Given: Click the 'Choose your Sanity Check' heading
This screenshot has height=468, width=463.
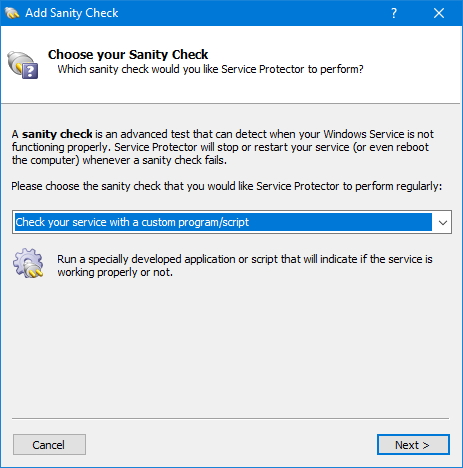Looking at the screenshot, I should [x=128, y=54].
